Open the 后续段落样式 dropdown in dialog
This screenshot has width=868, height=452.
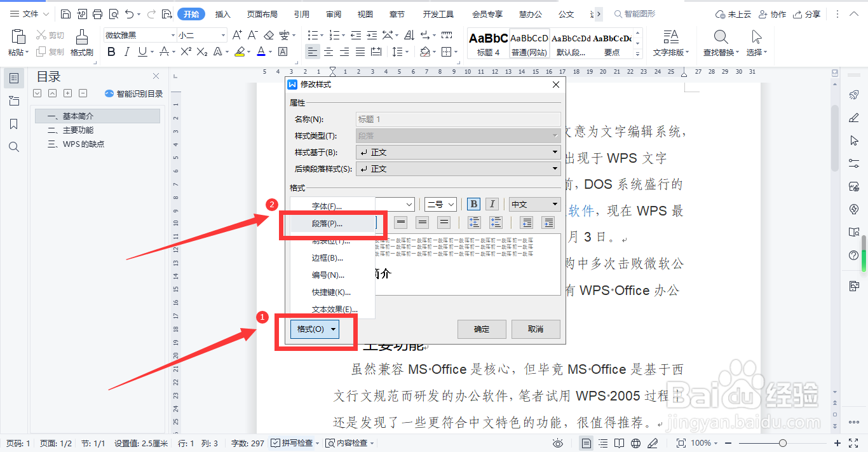coord(458,168)
